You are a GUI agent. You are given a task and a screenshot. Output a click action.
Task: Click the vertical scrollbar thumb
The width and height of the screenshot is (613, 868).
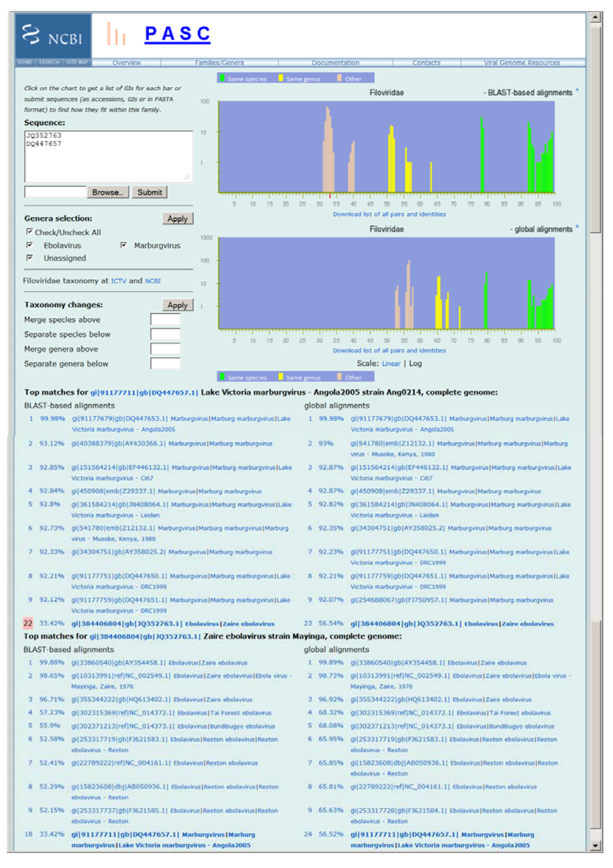click(596, 129)
